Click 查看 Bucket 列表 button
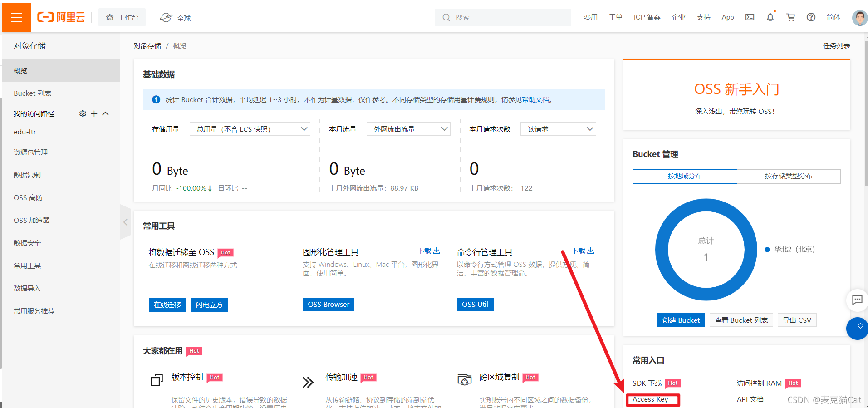Screen dimensions: 868x408 click(x=741, y=320)
